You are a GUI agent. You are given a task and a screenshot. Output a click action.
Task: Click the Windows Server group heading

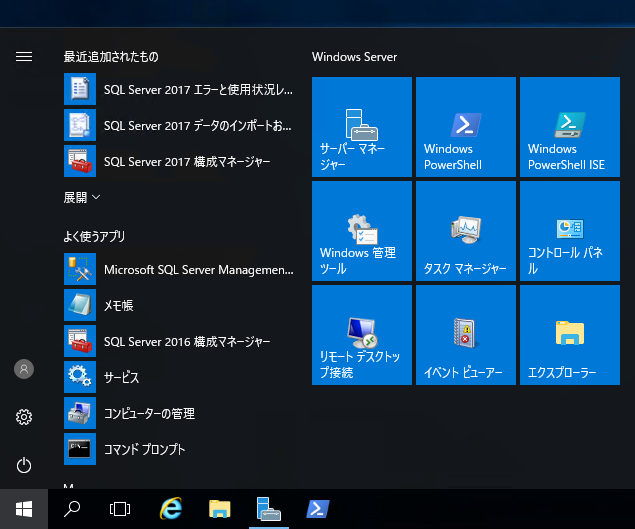354,57
